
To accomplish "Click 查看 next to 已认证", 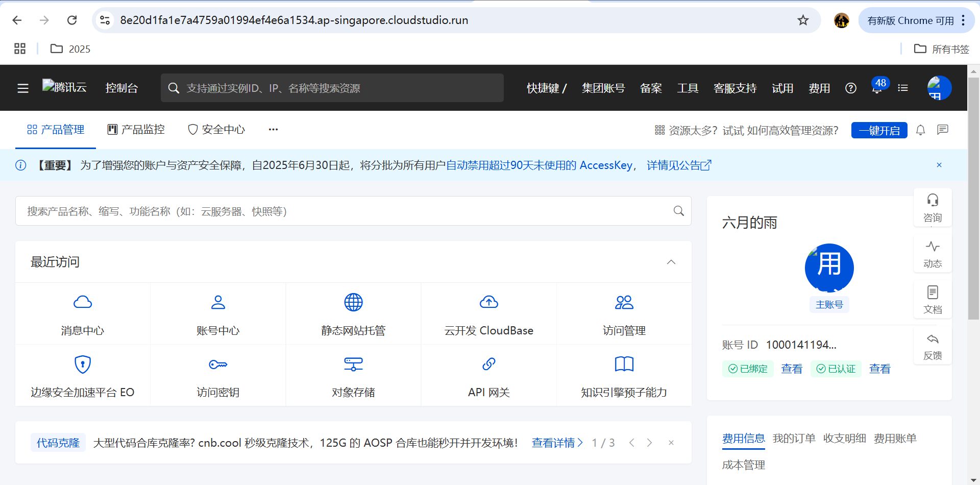I will click(x=880, y=369).
